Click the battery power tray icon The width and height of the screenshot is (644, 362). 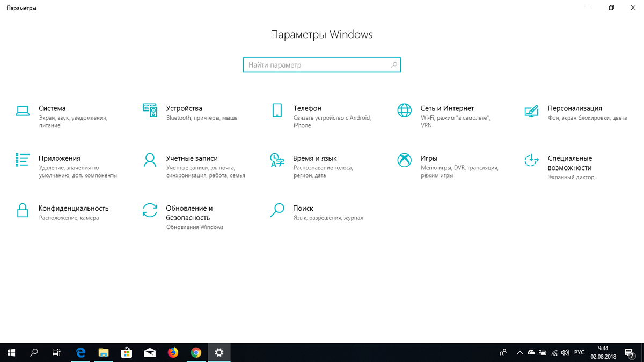coord(543,352)
